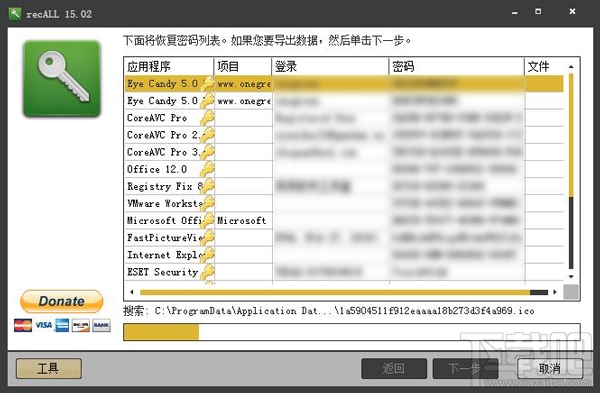Click key icon beside Internet Explorer row
The image size is (600, 393).
pyautogui.click(x=208, y=255)
